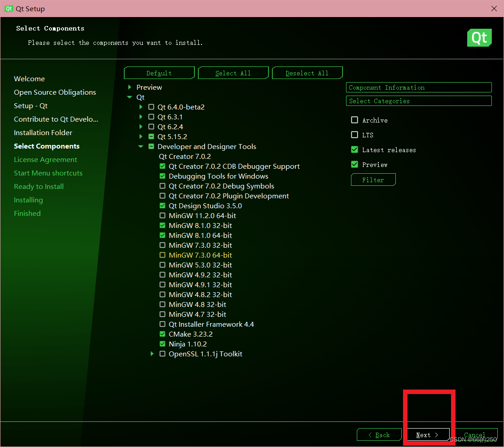Image resolution: width=504 pixels, height=447 pixels.
Task: Uncheck the Preview category checkbox
Action: (x=355, y=164)
